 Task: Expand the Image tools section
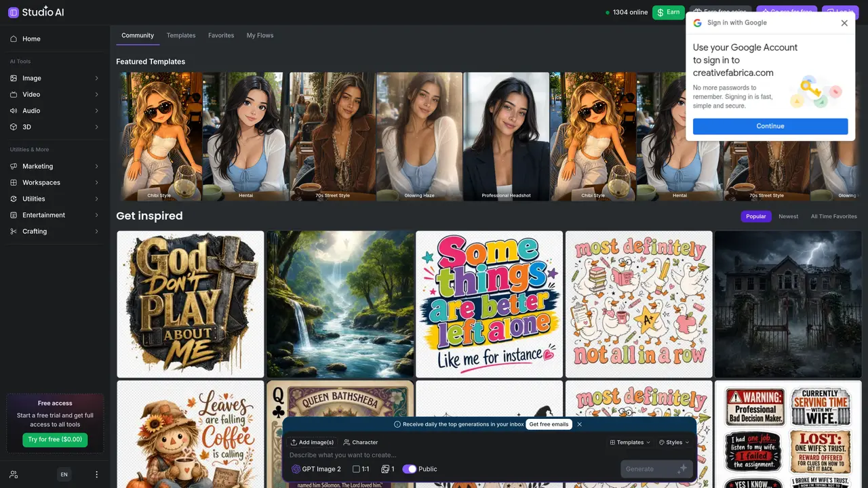(x=55, y=78)
